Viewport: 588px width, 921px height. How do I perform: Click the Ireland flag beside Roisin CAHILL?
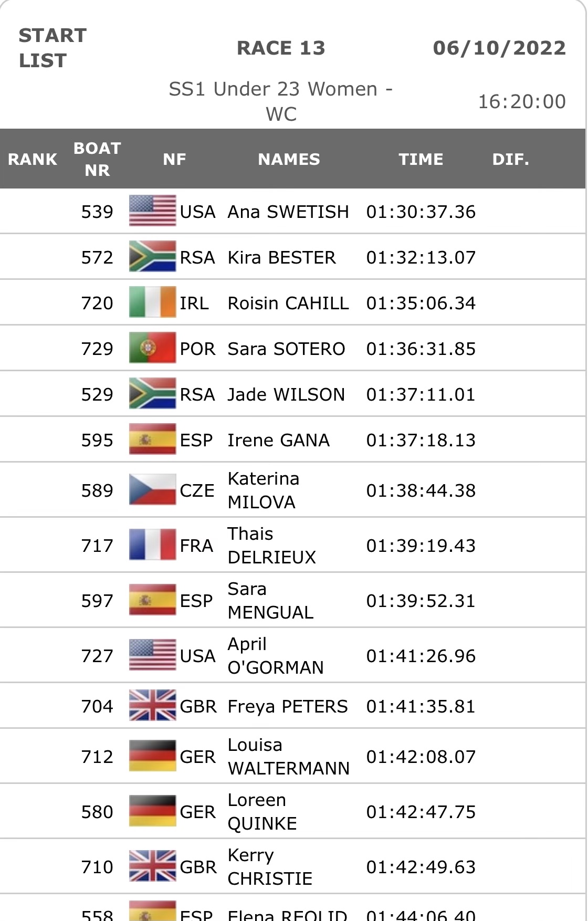(152, 302)
